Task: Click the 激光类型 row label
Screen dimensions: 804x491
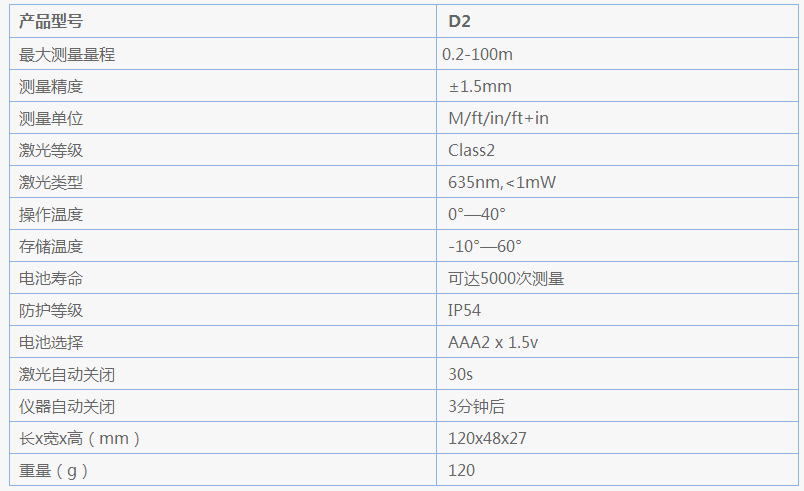Action: click(51, 182)
